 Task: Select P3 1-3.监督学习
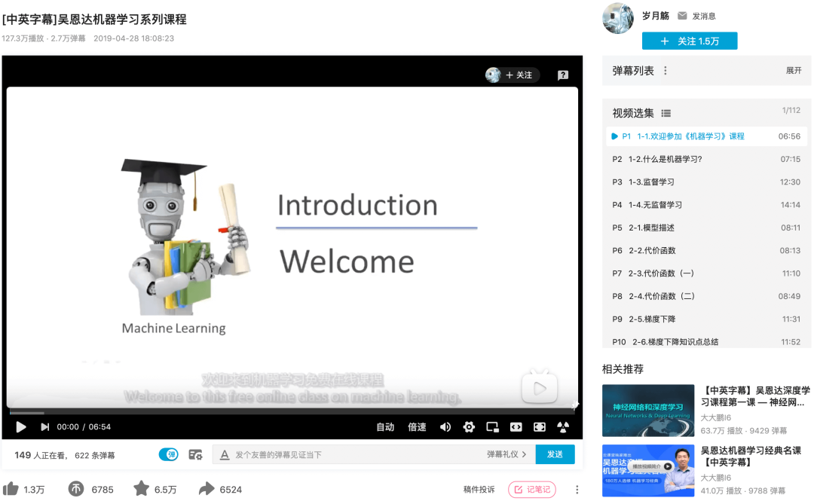(x=706, y=182)
